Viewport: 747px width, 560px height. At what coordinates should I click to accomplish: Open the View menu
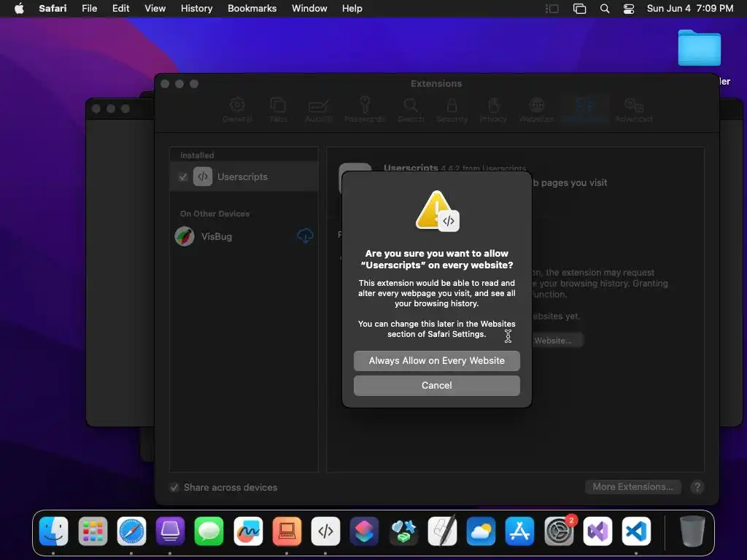click(x=155, y=8)
